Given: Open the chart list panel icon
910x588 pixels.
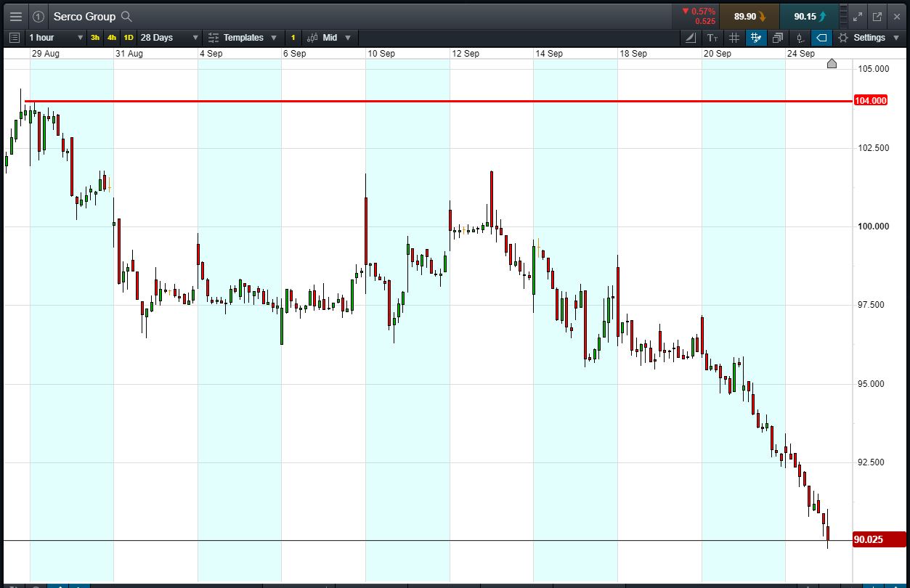Looking at the screenshot, I should [15, 38].
